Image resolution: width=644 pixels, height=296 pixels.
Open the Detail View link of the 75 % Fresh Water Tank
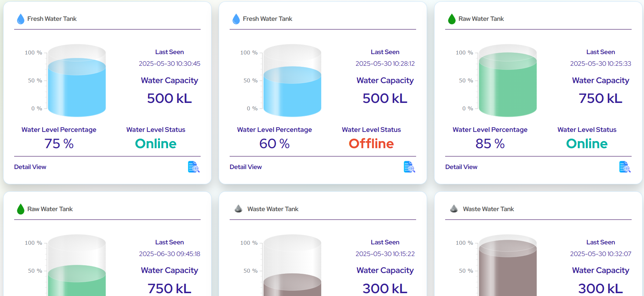click(x=30, y=167)
